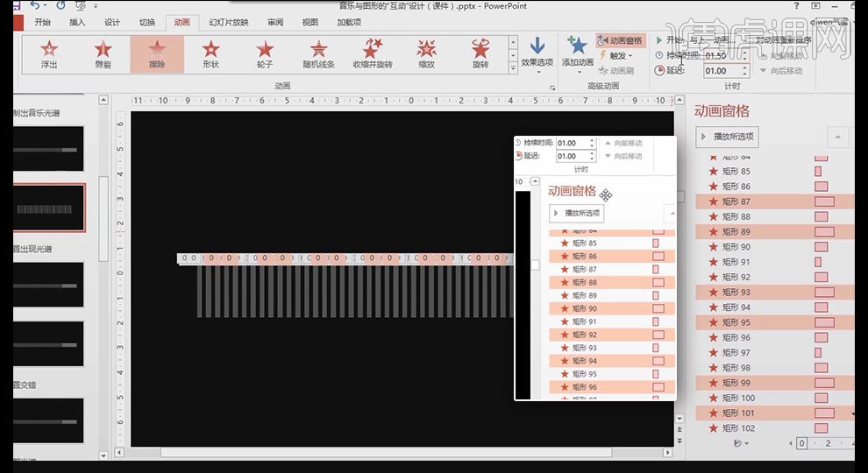Open the 效果选项 (Effect Options) dropdown

point(537,54)
